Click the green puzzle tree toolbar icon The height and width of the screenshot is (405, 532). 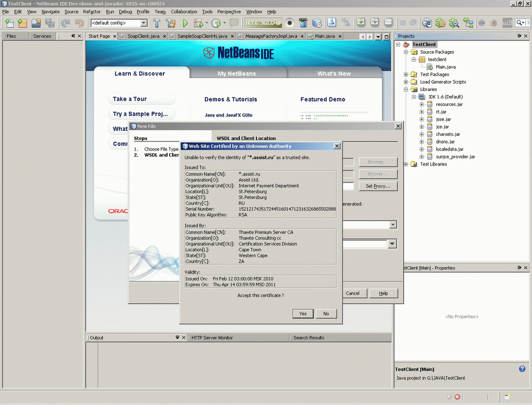point(468,23)
